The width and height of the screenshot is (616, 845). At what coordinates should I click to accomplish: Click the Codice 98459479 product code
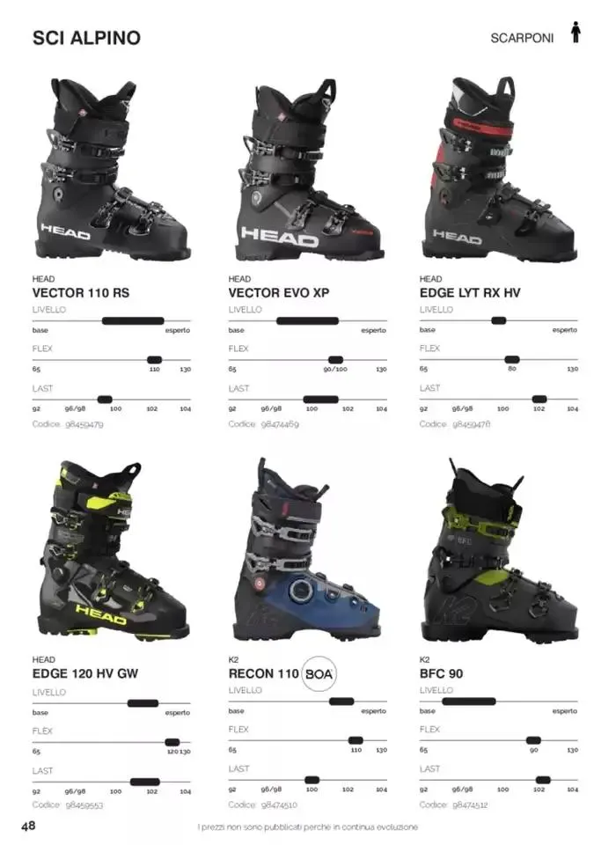pyautogui.click(x=68, y=424)
